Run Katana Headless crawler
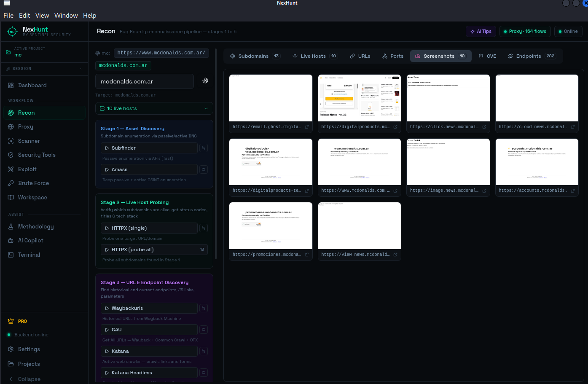The width and height of the screenshot is (588, 384). coord(149,373)
